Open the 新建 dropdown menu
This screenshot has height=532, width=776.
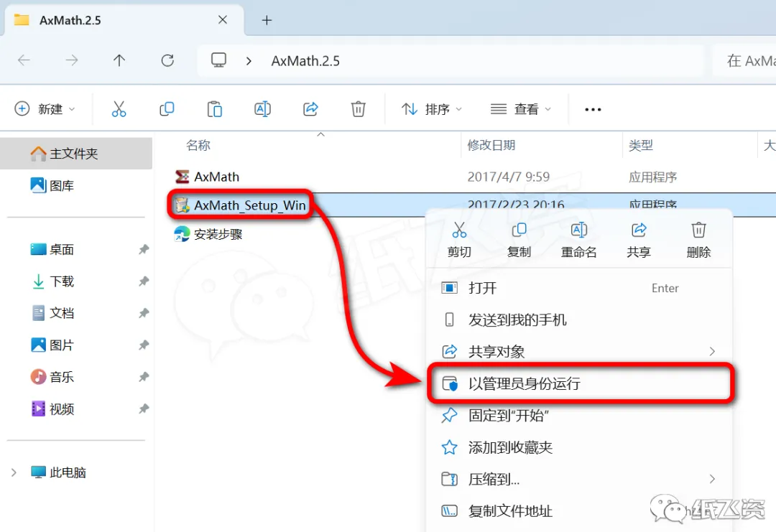45,109
